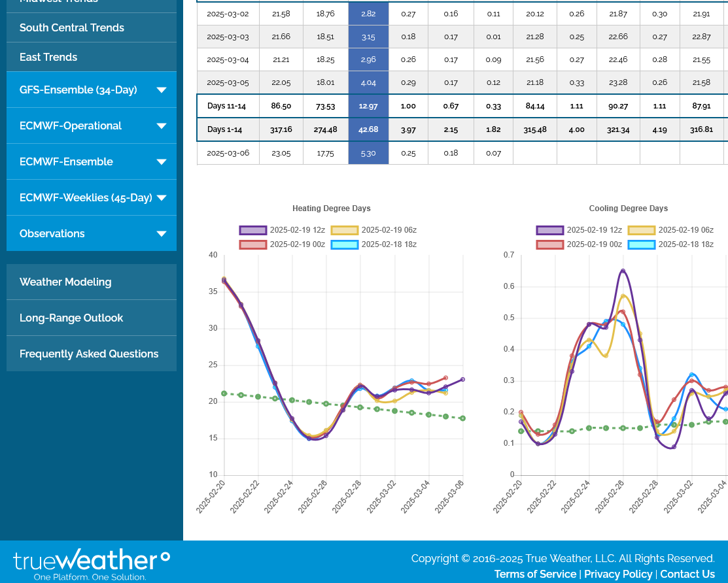This screenshot has height=583, width=728.
Task: Open the ECMWF-Ensemble dropdown arrow
Action: [162, 162]
